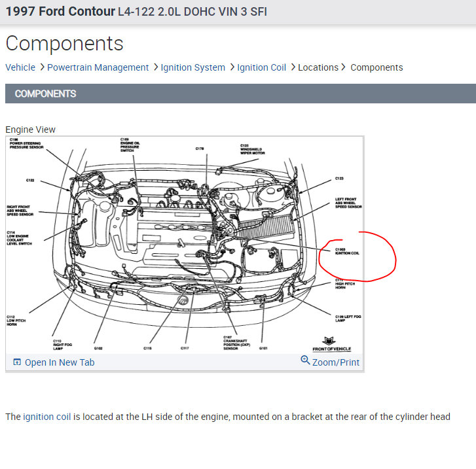Select the Components breadcrumb item
476x469 pixels.
[x=376, y=67]
